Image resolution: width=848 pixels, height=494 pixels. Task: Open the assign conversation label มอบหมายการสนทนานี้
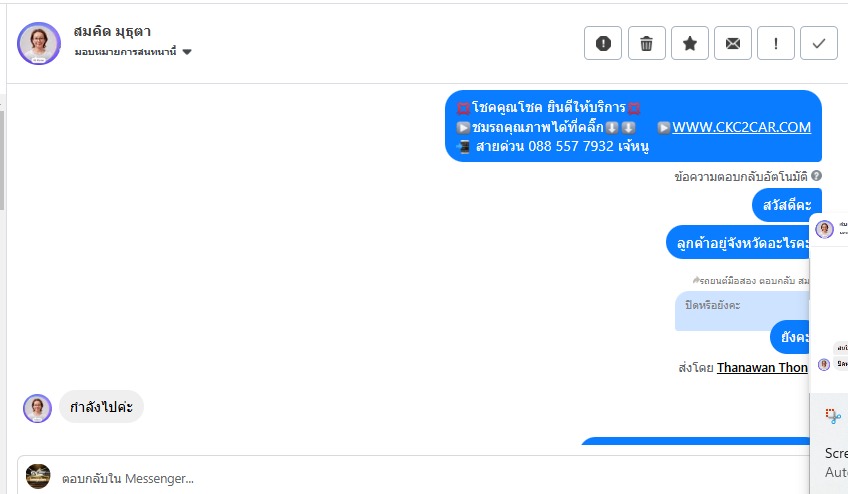pos(125,52)
